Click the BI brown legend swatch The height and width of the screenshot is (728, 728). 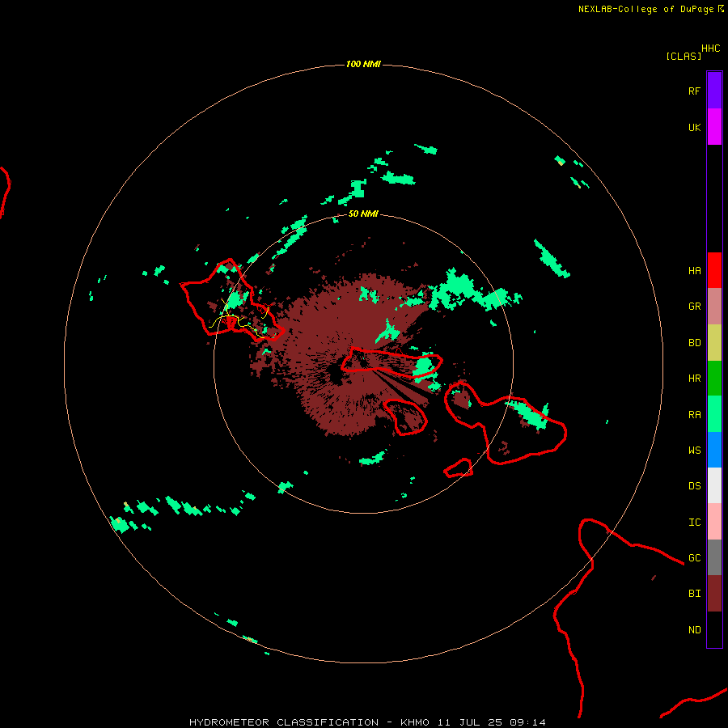714,594
